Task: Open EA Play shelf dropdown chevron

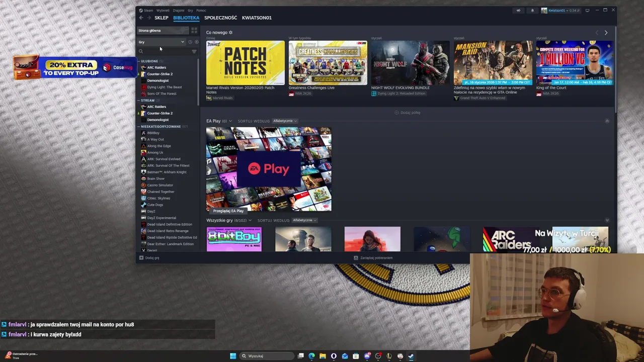Action: tap(231, 121)
